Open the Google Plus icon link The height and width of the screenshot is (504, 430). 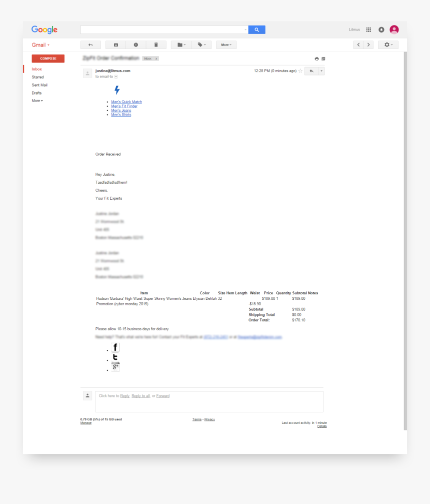115,367
